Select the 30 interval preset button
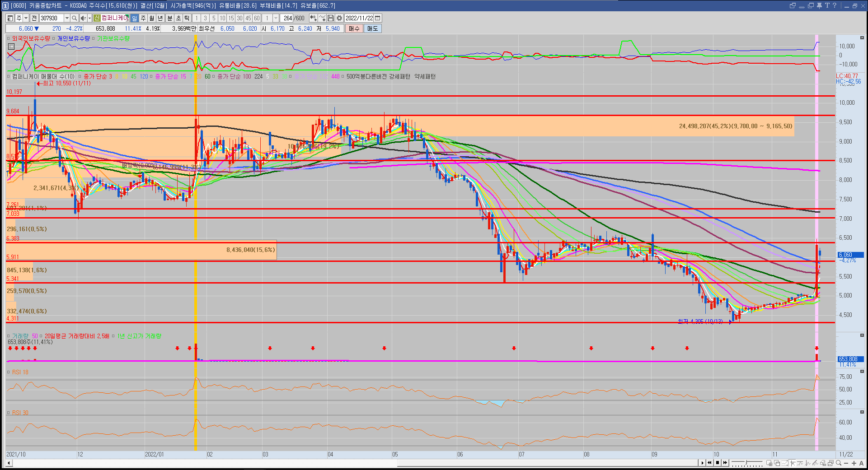868x470 pixels. coord(239,18)
